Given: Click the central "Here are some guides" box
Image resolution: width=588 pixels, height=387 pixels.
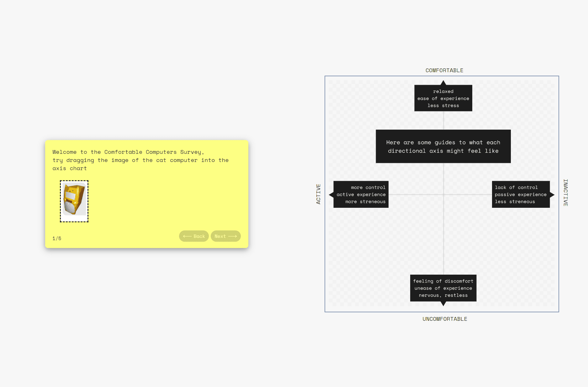Looking at the screenshot, I should [x=443, y=146].
